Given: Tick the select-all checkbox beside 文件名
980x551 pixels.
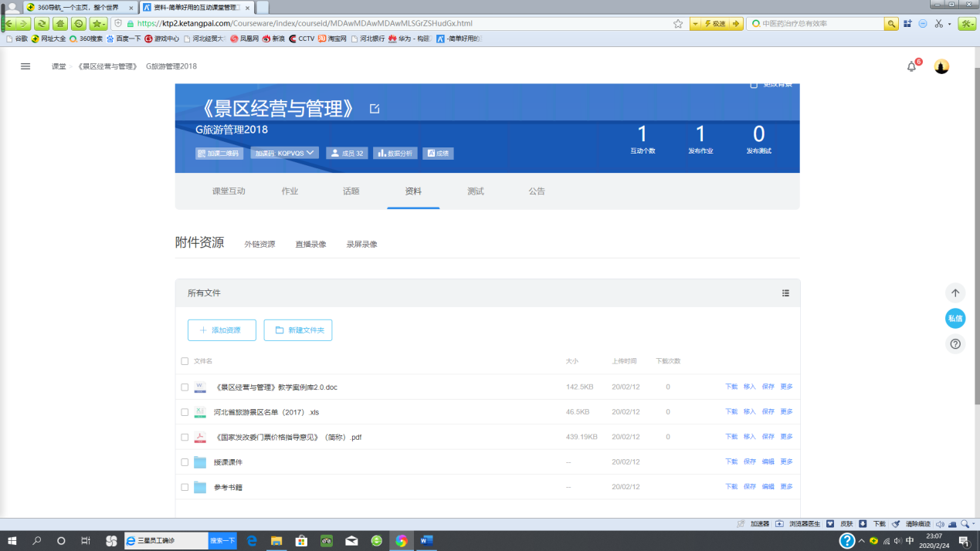Looking at the screenshot, I should [x=185, y=361].
